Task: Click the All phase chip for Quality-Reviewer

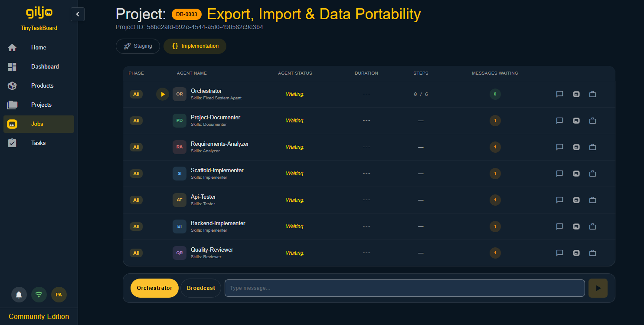Action: tap(136, 253)
